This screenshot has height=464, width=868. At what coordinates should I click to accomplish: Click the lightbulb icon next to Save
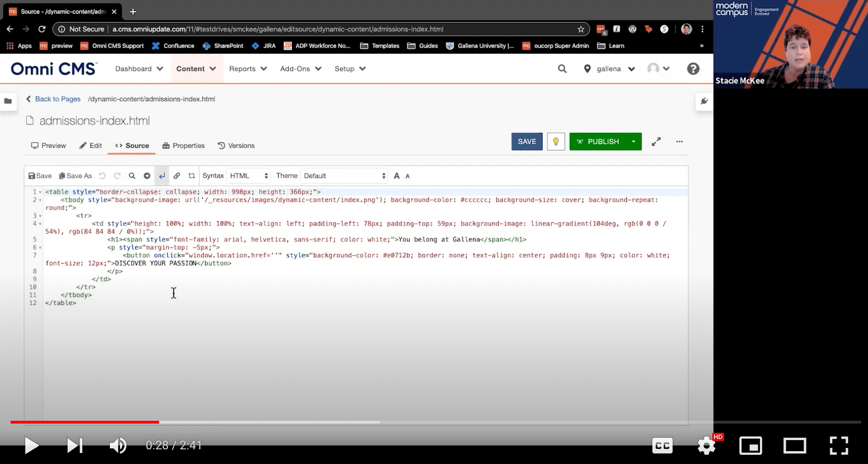pyautogui.click(x=556, y=141)
